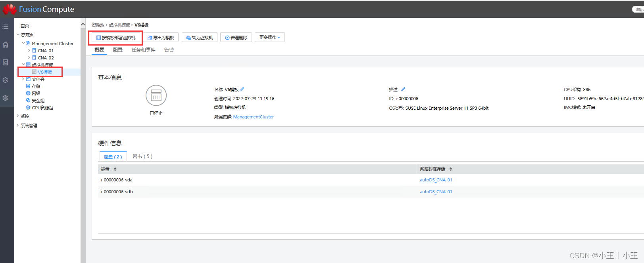The height and width of the screenshot is (263, 644).
Task: Sort the 所属数据存储 column via sort arrows
Action: click(451, 169)
